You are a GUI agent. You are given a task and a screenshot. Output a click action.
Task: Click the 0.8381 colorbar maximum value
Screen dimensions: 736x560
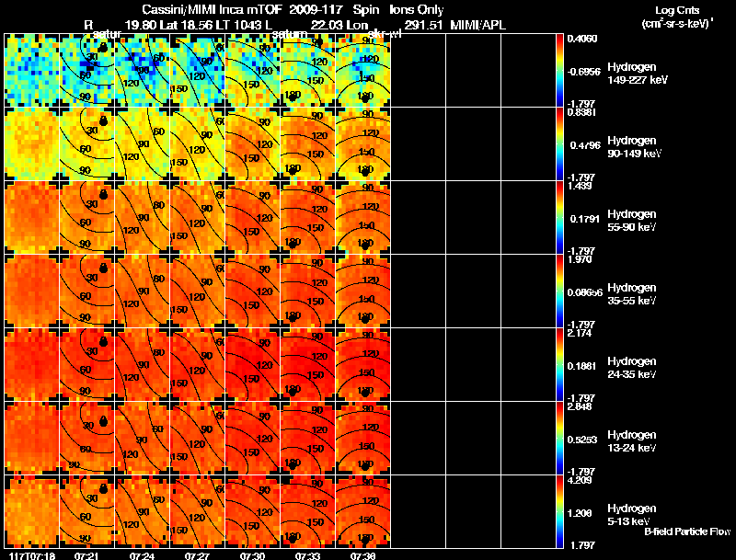pyautogui.click(x=582, y=112)
